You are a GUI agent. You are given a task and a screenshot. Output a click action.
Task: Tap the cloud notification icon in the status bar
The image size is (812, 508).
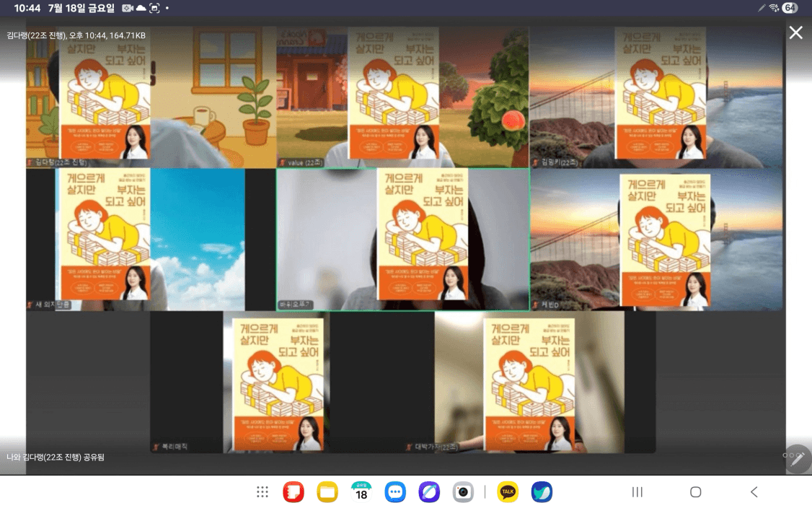click(141, 8)
